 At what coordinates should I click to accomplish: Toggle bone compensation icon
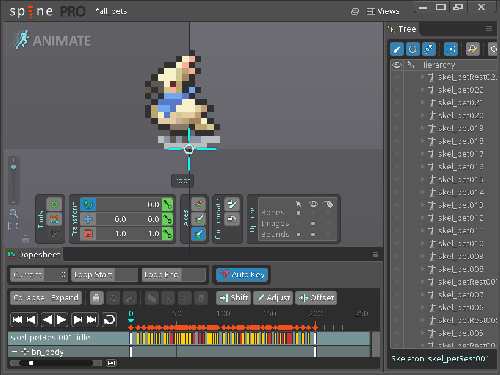232,204
